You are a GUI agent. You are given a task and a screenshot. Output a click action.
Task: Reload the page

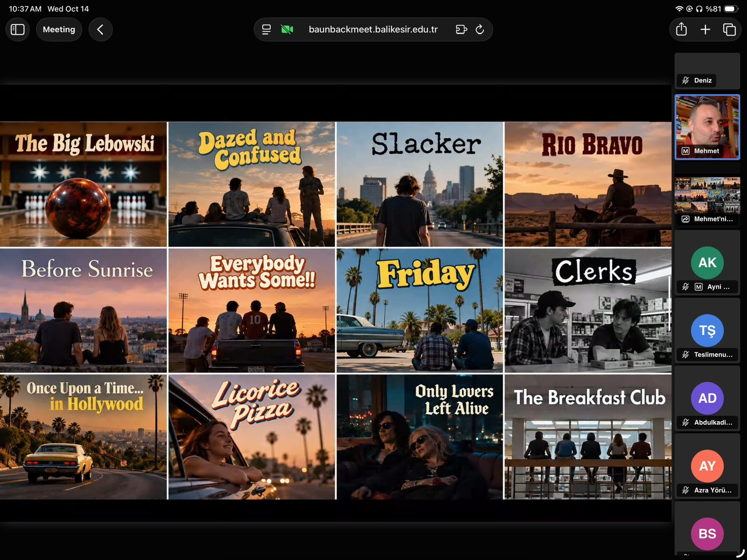(480, 29)
